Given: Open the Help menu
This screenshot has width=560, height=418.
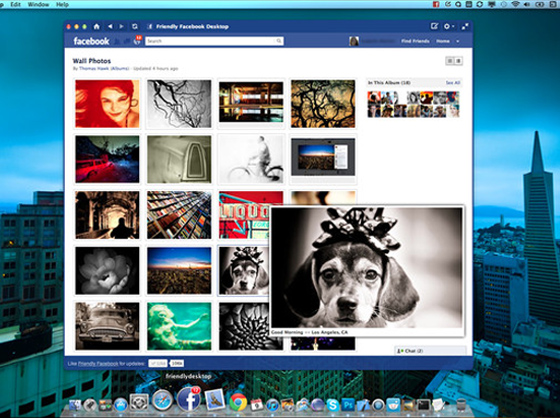Looking at the screenshot, I should [x=62, y=4].
